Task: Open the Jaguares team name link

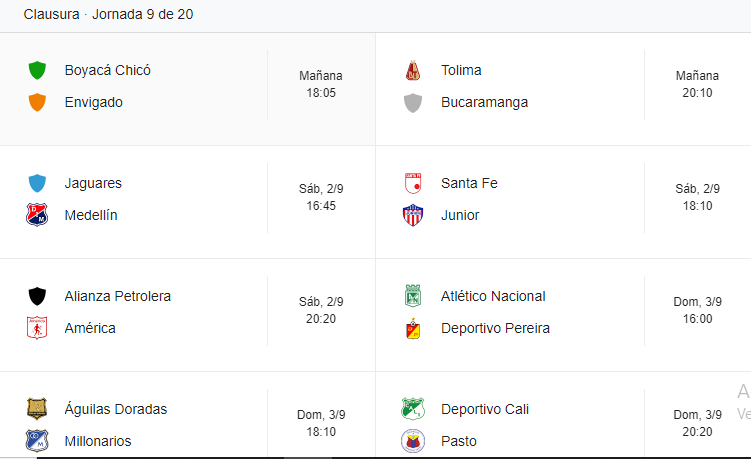Action: [93, 183]
